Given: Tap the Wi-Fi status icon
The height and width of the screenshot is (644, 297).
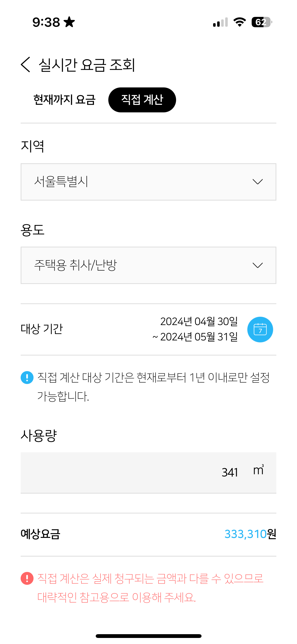Looking at the screenshot, I should 240,22.
